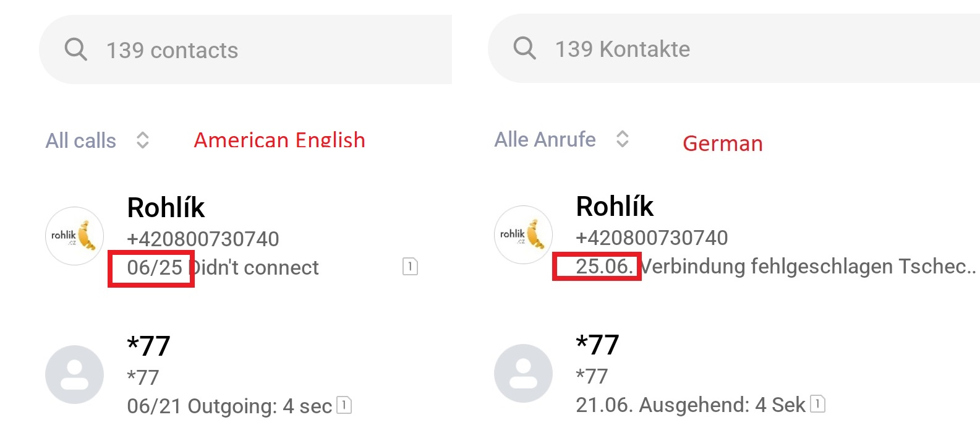This screenshot has width=980, height=438.
Task: Tap default avatar of *77 in German list
Action: (x=523, y=373)
